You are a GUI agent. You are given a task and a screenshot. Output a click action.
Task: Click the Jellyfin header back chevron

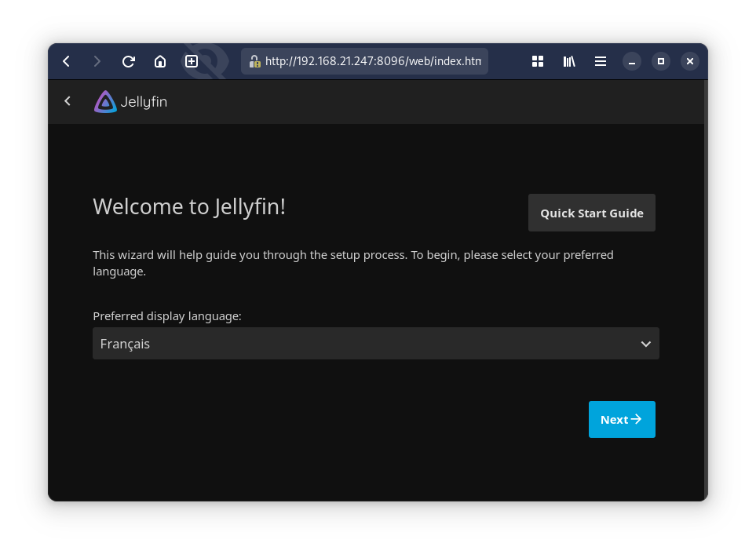[x=68, y=101]
